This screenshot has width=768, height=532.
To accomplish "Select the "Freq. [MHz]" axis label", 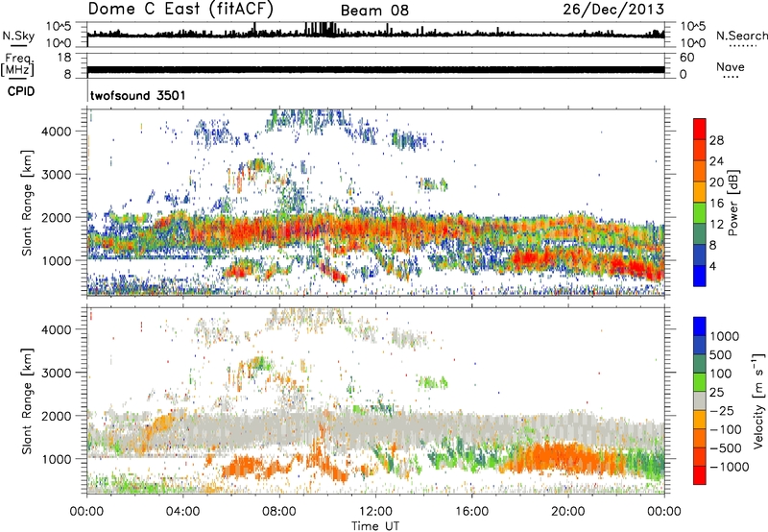I will tap(17, 64).
